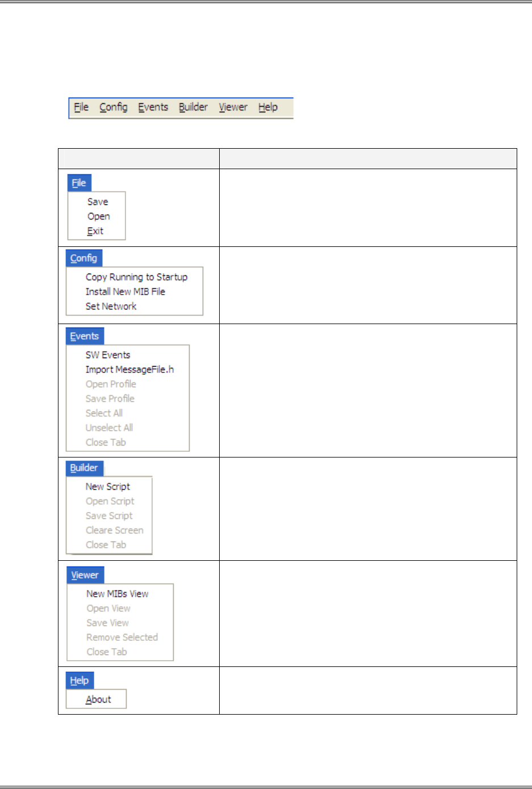Click Exit in the File menu
Screen dimensions: 532x789
pos(95,231)
